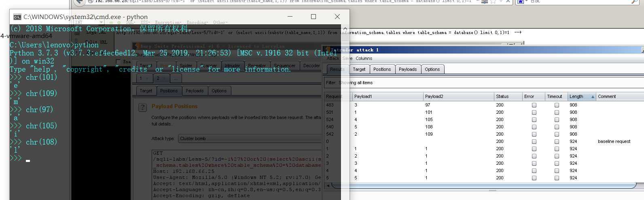Viewport: 644px width, 200px height.
Task: Click the cmd window scrollbar up arrow
Action: pos(345,29)
